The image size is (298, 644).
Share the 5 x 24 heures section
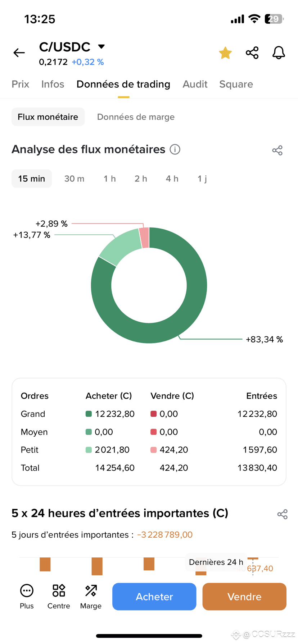point(283,514)
